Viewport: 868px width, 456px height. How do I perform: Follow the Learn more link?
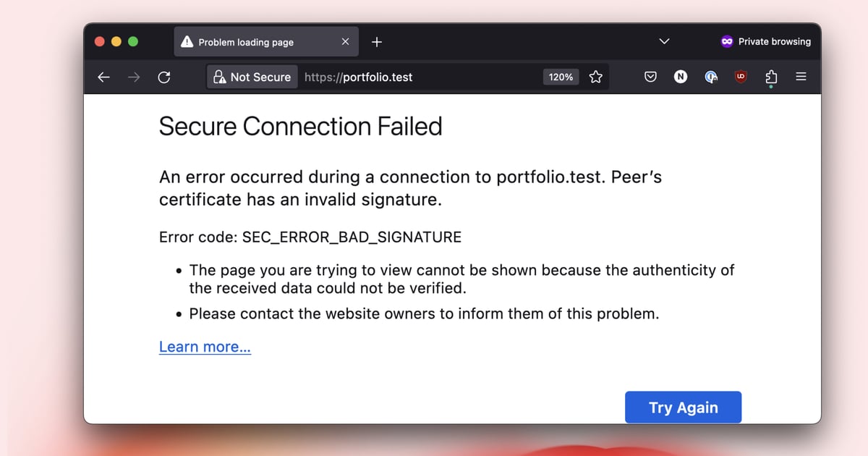[x=205, y=347]
